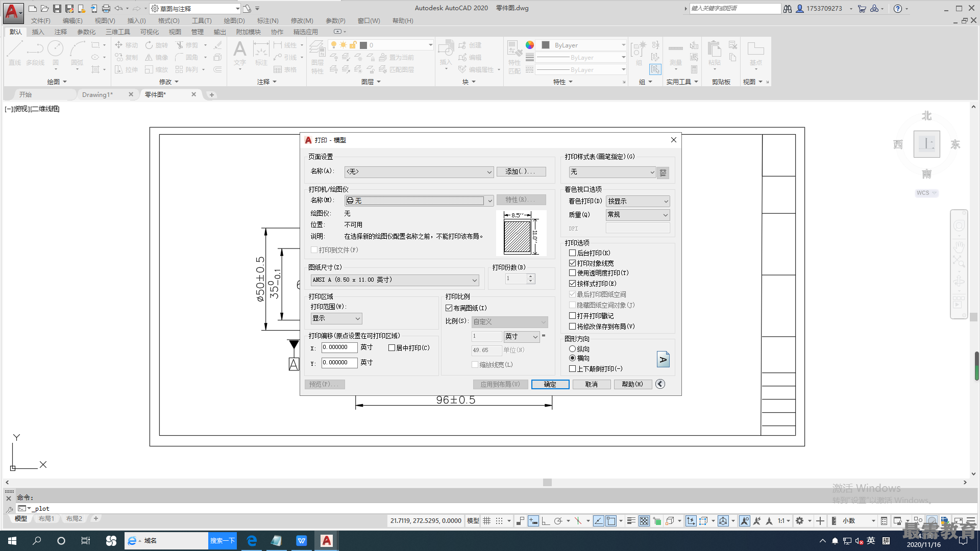Click the Undo arrow icon
The image size is (980, 551).
click(118, 9)
